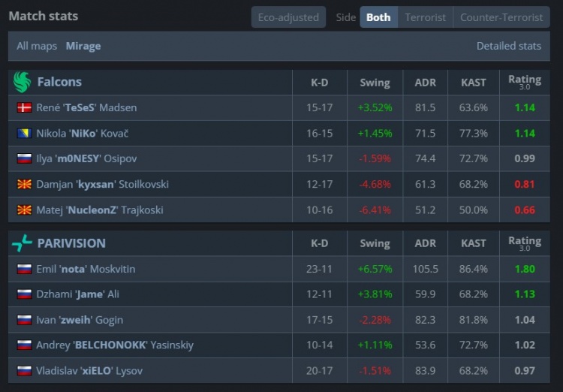
Task: Click the Swing column header for Falcons
Action: [x=375, y=83]
